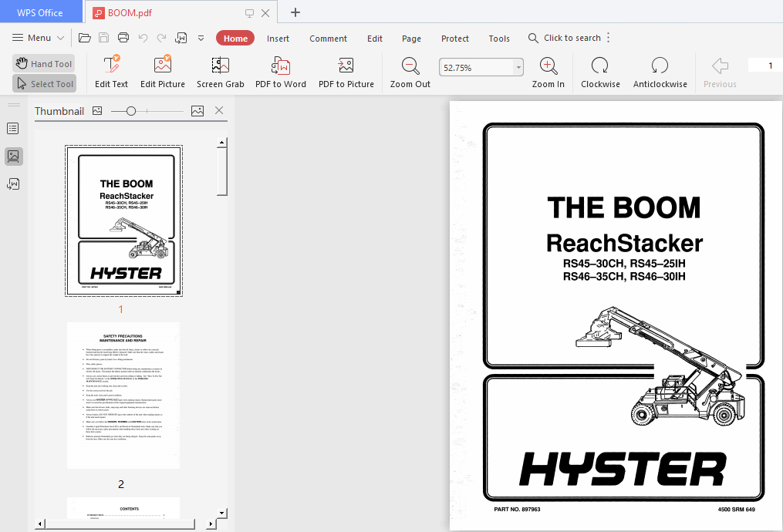Click the large thumbnail size icon
The height and width of the screenshot is (532, 783).
point(197,111)
